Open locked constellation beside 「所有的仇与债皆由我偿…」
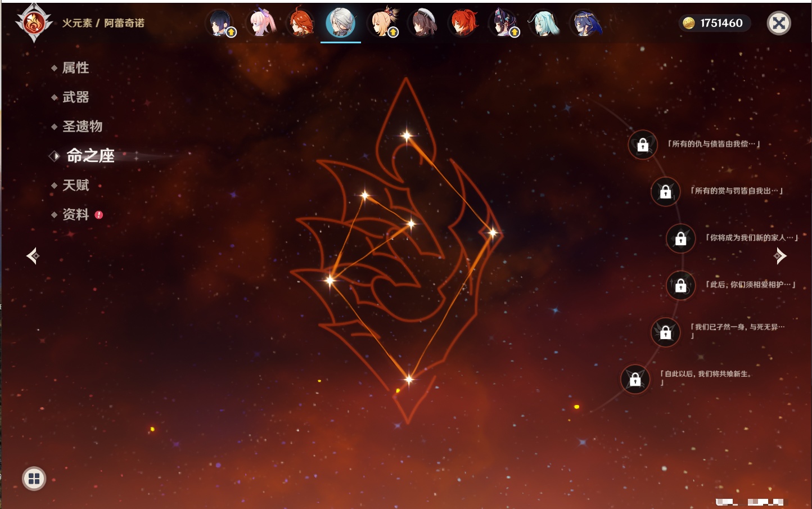 coord(643,145)
